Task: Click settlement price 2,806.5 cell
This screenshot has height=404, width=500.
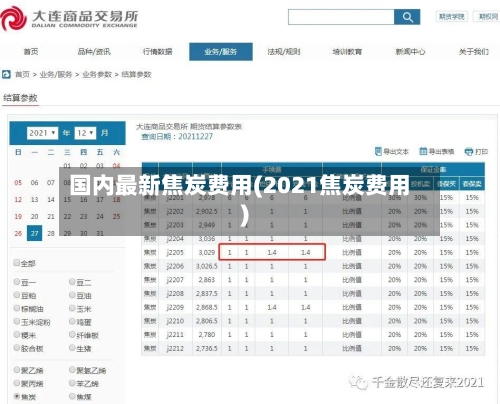Action: (207, 321)
